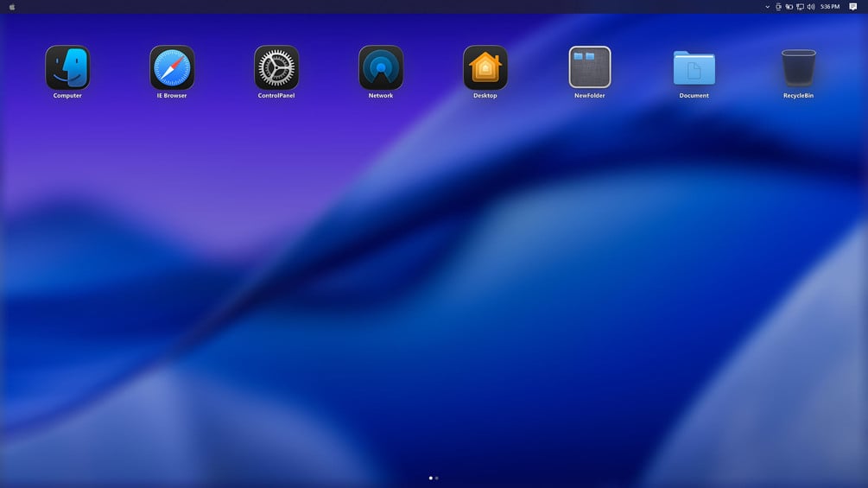Click the tray icon next to the chevron

pyautogui.click(x=778, y=7)
